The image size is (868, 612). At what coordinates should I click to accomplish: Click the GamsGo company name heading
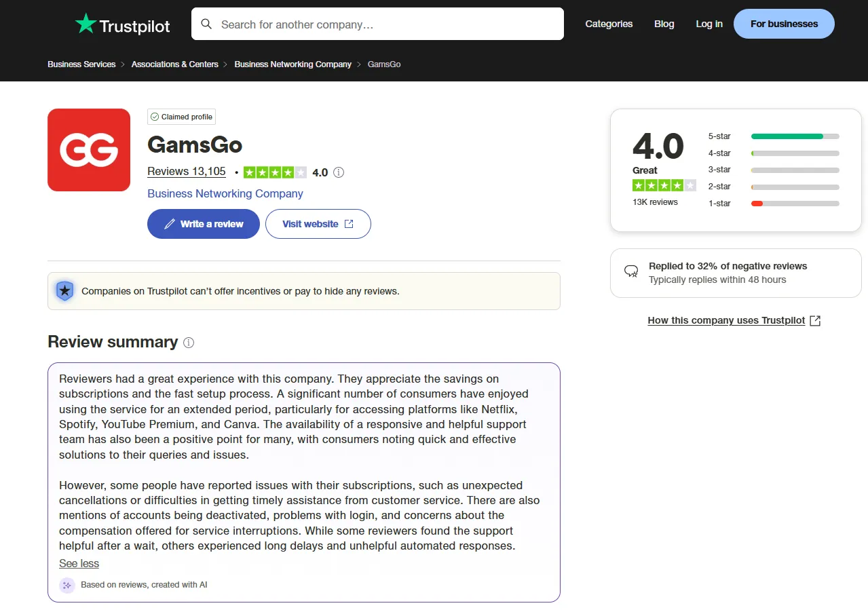[x=195, y=145]
